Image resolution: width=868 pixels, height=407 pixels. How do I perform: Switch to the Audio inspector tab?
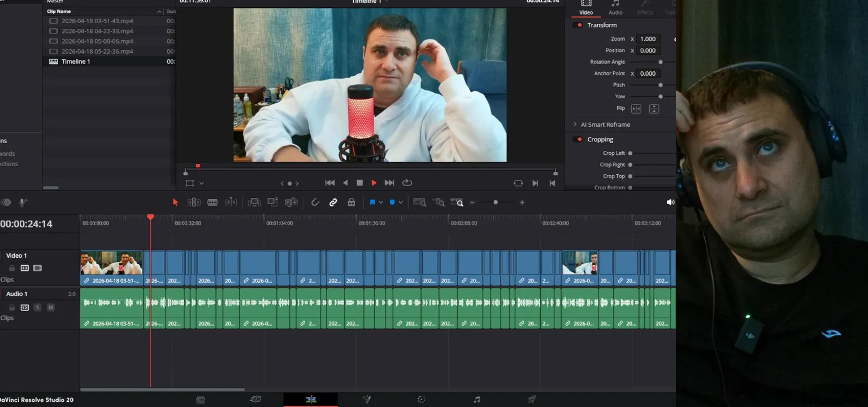click(x=615, y=8)
